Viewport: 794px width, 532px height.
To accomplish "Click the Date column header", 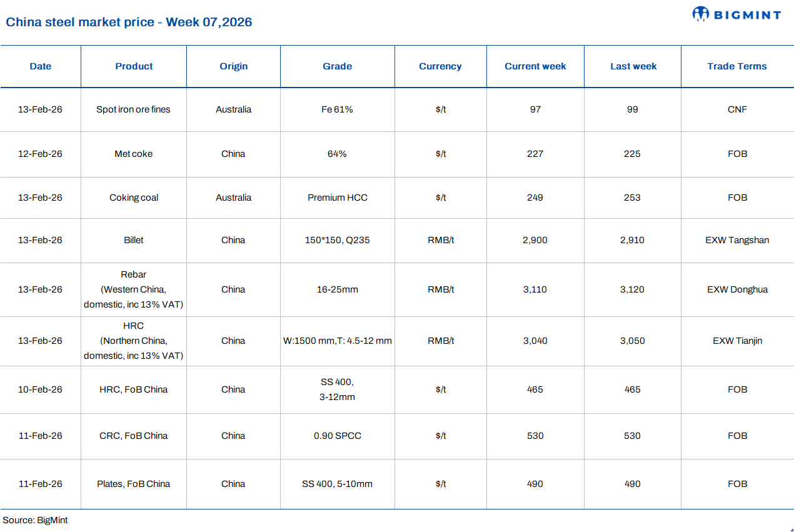I will [x=41, y=66].
